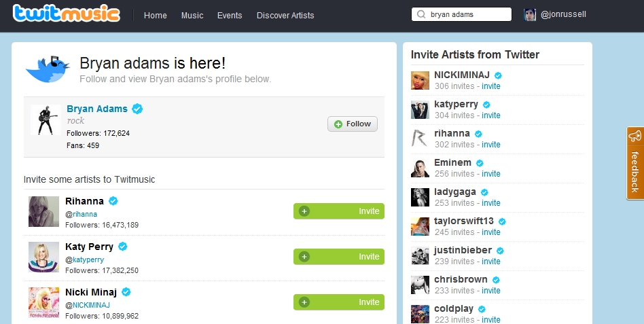The image size is (644, 324).
Task: Open the @jonrussell account link
Action: [563, 14]
